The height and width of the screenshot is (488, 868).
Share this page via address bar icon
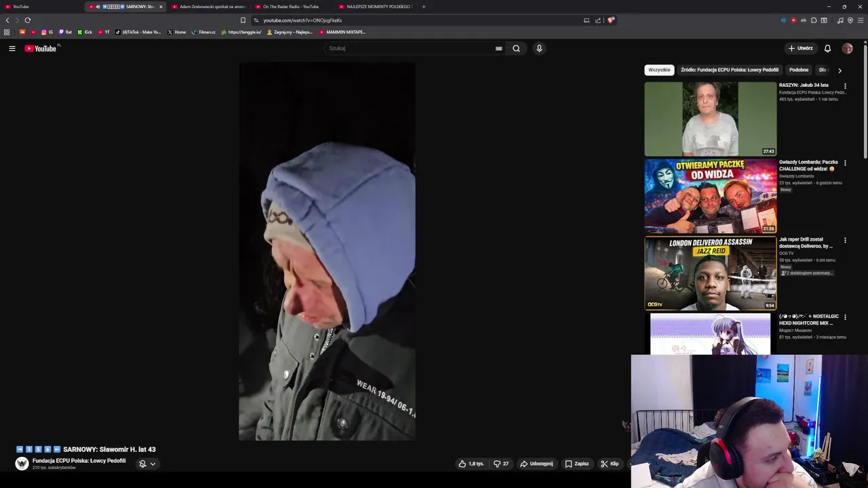(598, 20)
